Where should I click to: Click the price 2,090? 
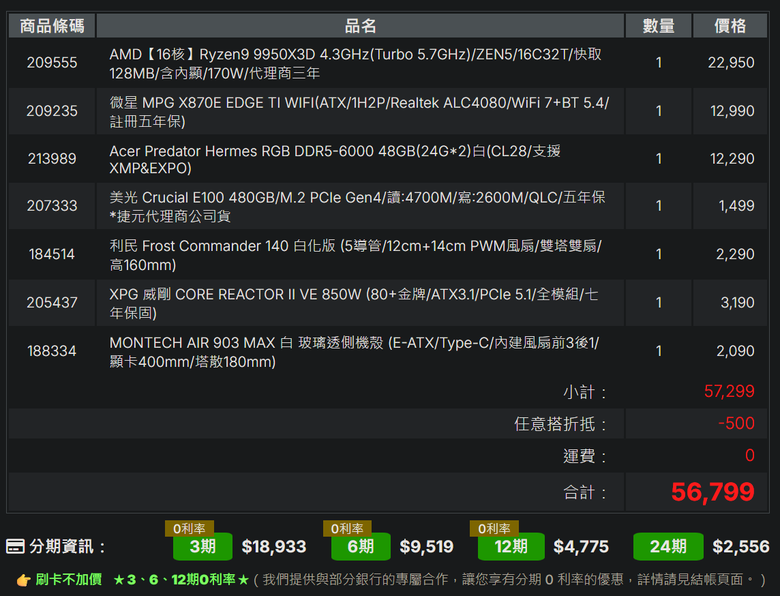735,351
